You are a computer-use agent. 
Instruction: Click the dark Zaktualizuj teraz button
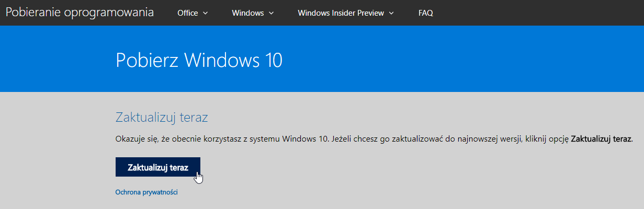click(157, 167)
